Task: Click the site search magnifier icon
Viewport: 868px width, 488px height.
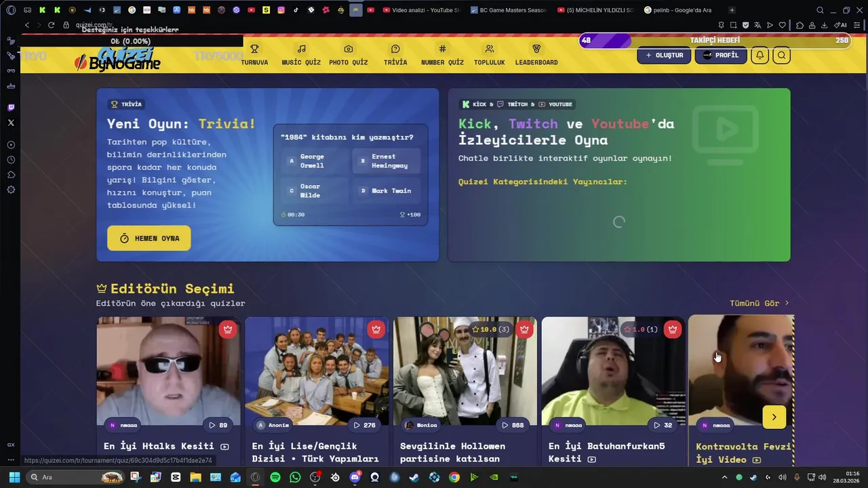Action: pos(782,56)
